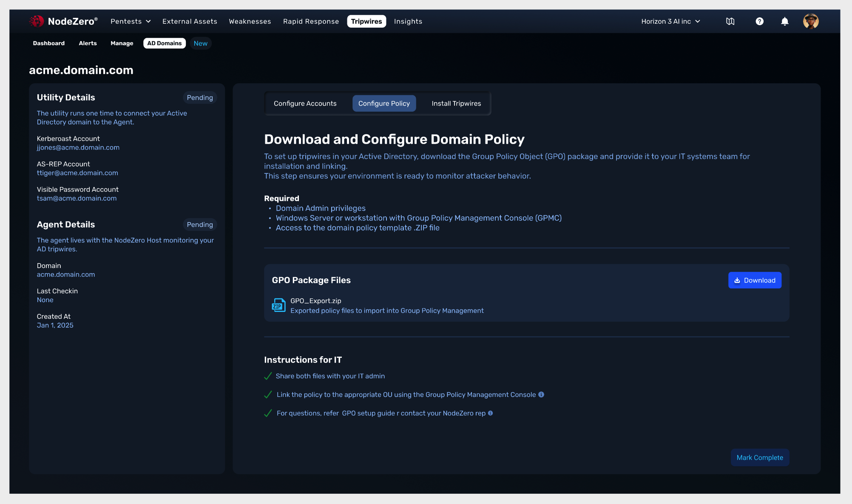Click the Domain Admin privileges requirement

click(x=321, y=208)
